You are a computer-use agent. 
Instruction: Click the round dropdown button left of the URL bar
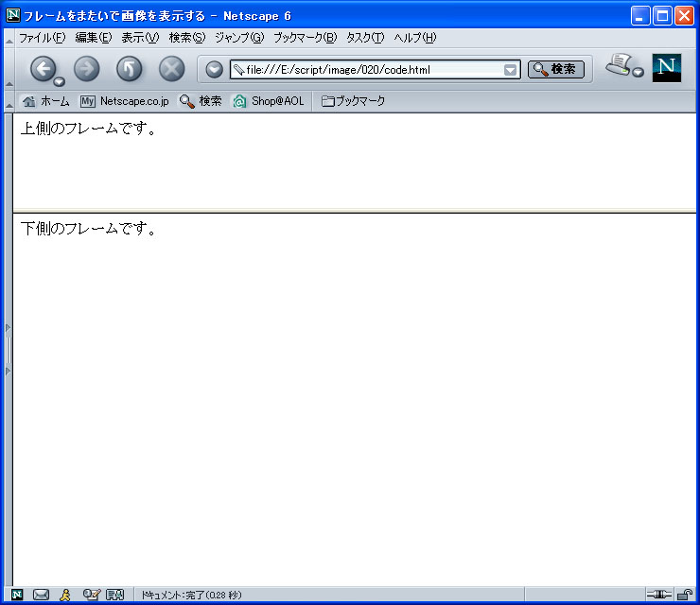(215, 70)
